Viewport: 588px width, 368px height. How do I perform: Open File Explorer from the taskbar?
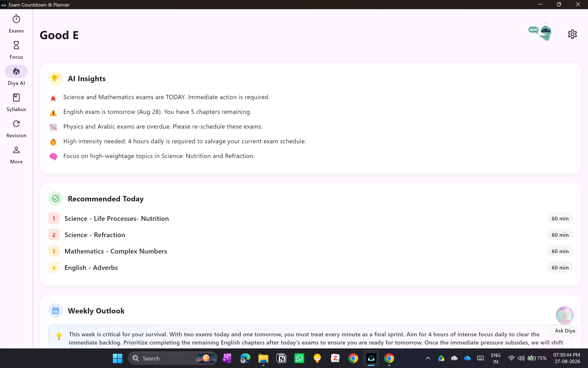pyautogui.click(x=263, y=358)
